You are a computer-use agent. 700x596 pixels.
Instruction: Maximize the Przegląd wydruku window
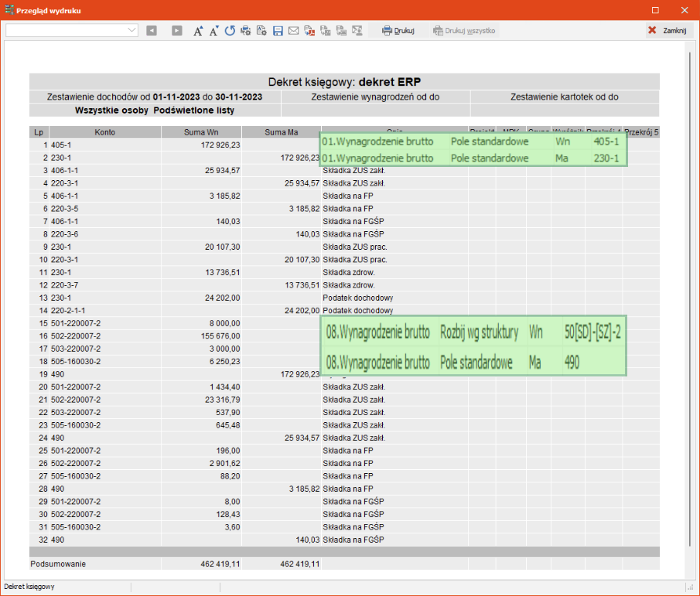[655, 10]
